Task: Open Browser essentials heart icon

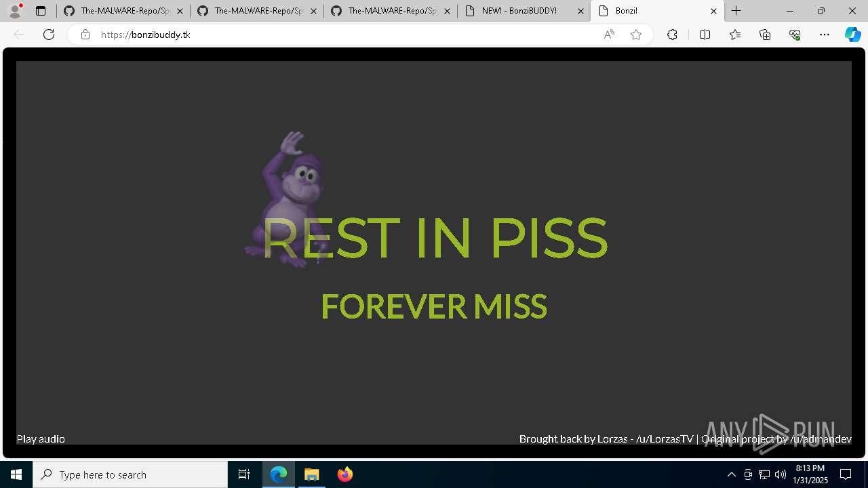Action: 795,35
